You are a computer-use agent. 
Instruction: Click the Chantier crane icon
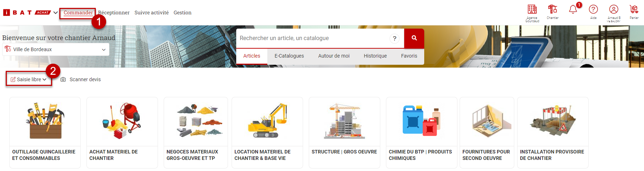coord(553,10)
